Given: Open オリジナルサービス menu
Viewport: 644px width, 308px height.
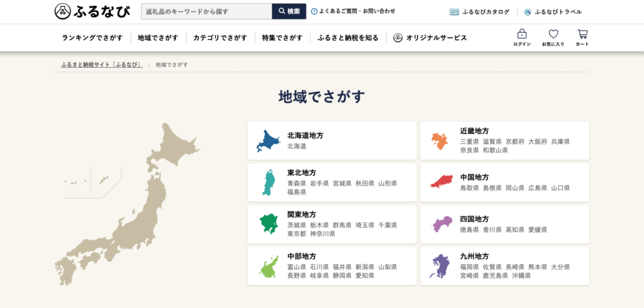Looking at the screenshot, I should click(x=436, y=38).
